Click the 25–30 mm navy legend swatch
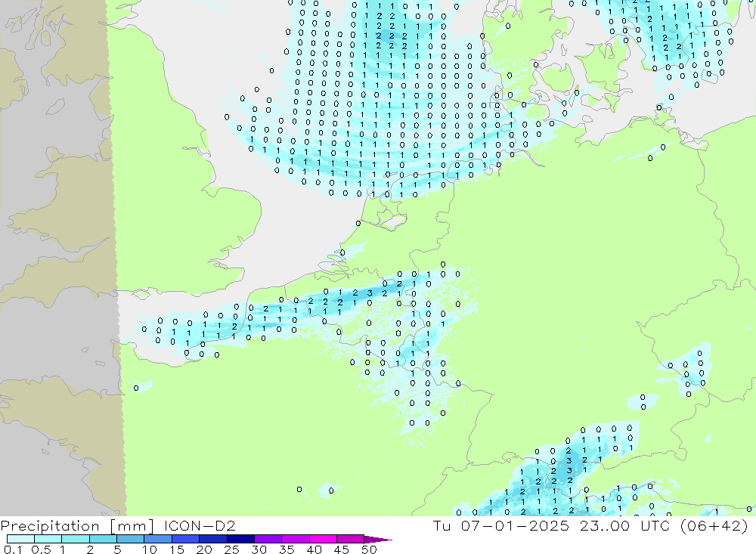756x554 pixels. click(x=240, y=539)
